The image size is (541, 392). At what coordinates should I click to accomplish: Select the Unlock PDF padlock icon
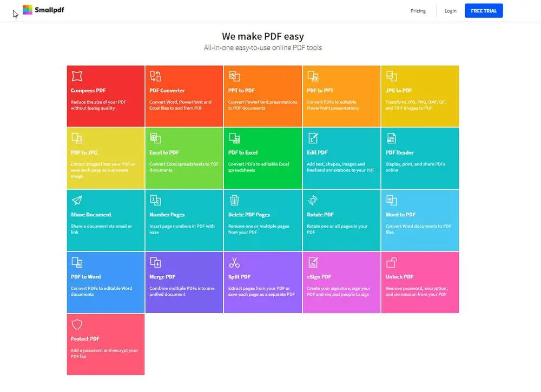tap(392, 262)
